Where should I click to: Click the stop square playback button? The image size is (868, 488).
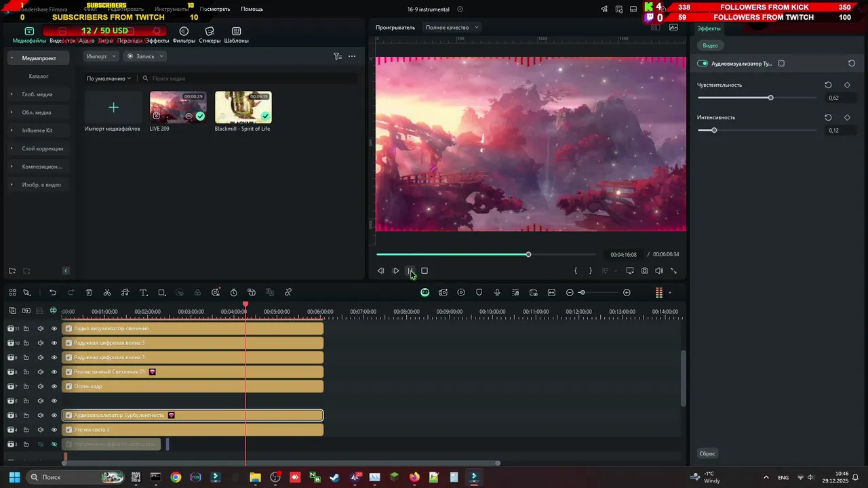click(425, 270)
